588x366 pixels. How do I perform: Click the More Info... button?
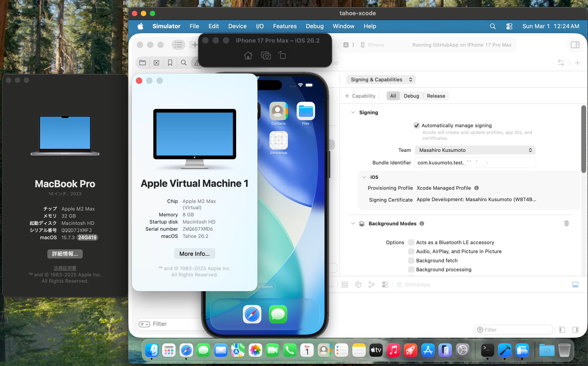coord(194,254)
